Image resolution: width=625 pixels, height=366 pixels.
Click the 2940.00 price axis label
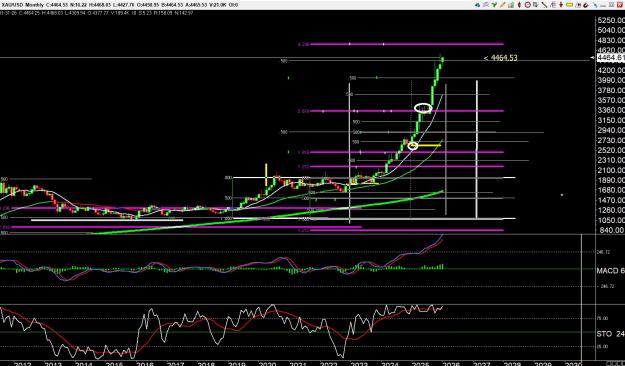611,130
